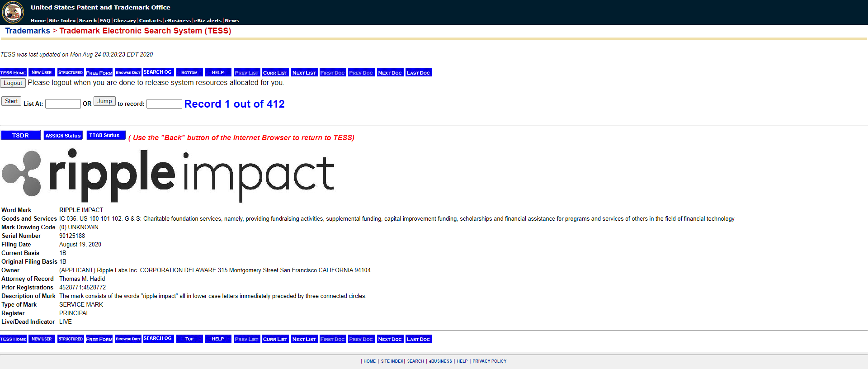Open eBiz alerts header link
Viewport: 868px width, 369px height.
point(208,20)
